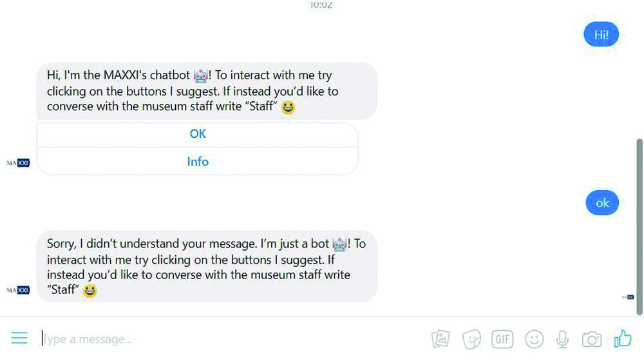Viewport: 644px width, 361px height.
Task: Click the microphone voice message icon
Action: click(x=563, y=338)
